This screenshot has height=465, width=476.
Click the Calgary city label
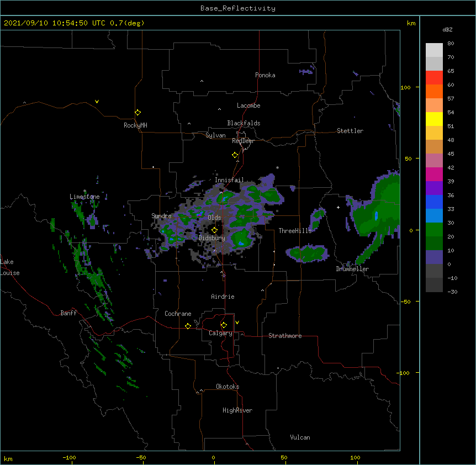click(x=220, y=333)
